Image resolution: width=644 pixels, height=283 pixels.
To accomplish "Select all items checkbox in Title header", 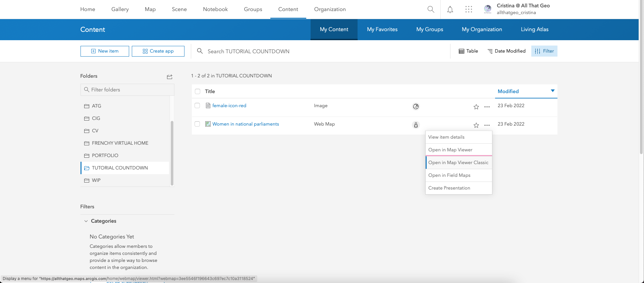I will tap(198, 91).
